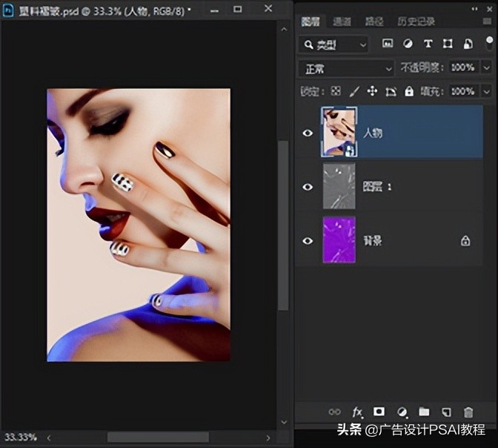
Task: Click the scroll down arrow
Action: tap(284, 422)
